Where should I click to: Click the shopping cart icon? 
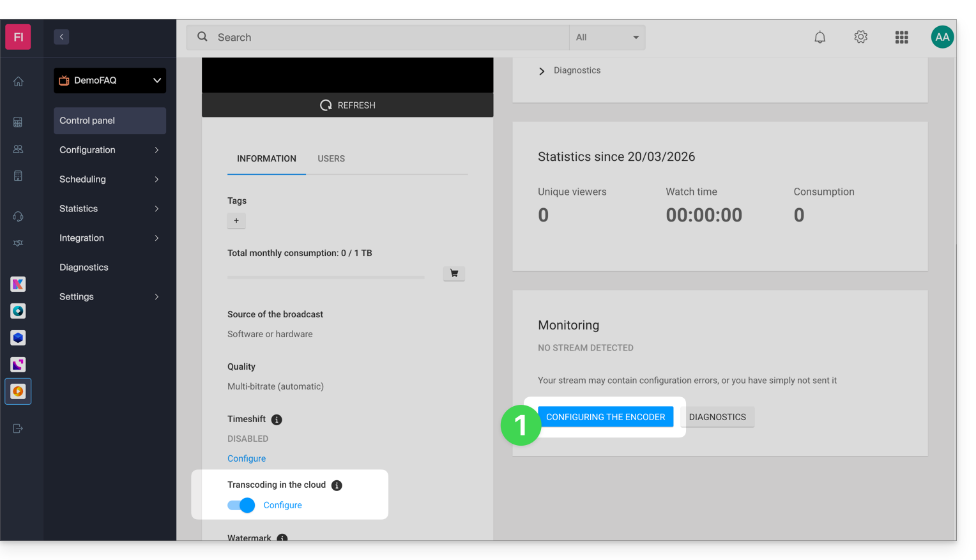pyautogui.click(x=454, y=273)
